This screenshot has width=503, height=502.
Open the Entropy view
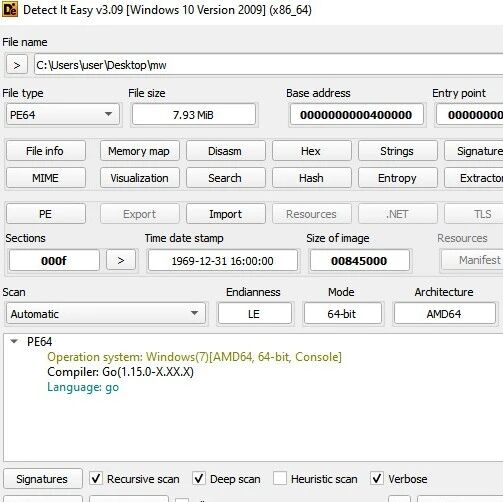point(398,178)
